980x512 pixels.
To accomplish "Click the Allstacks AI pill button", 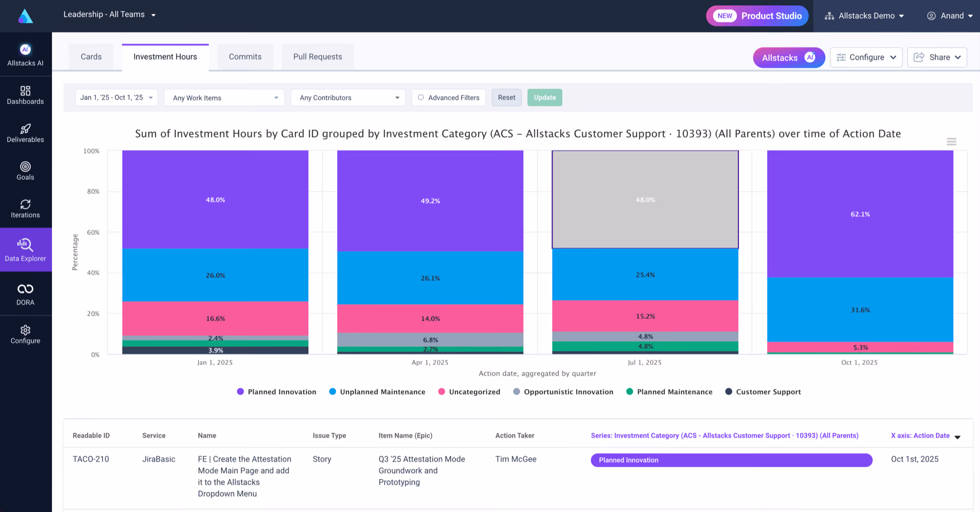I will click(x=789, y=57).
